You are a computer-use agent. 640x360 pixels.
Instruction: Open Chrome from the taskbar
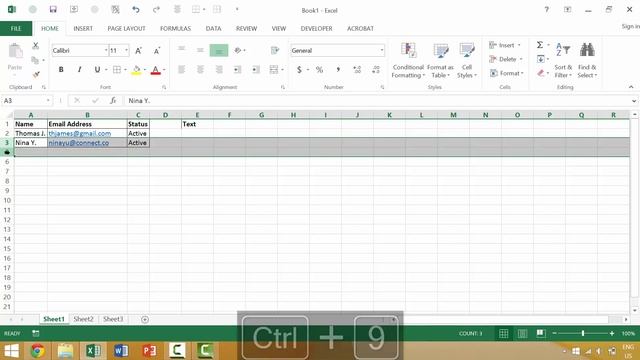coord(38,351)
